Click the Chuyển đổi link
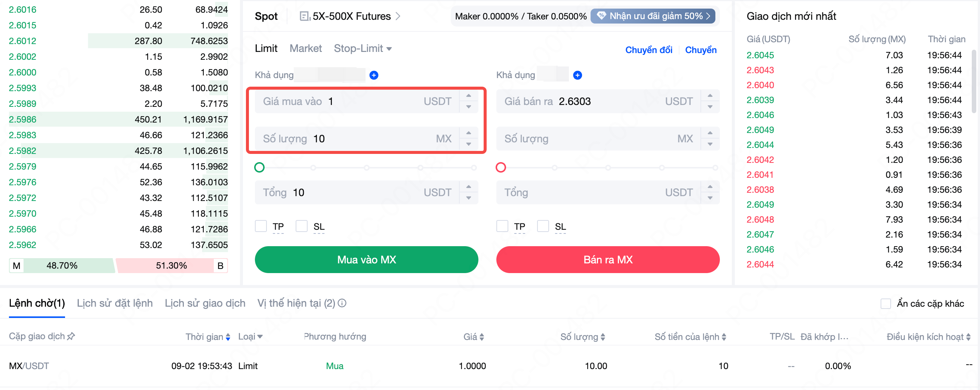The width and height of the screenshot is (980, 390). click(x=648, y=50)
